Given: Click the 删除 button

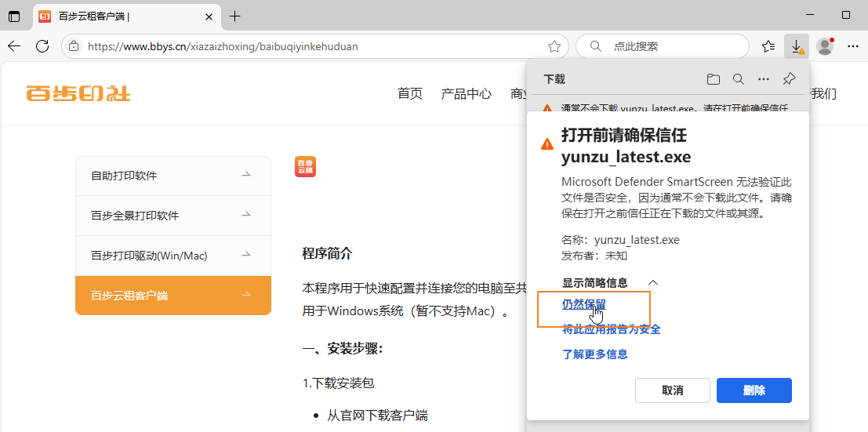Looking at the screenshot, I should pos(754,390).
